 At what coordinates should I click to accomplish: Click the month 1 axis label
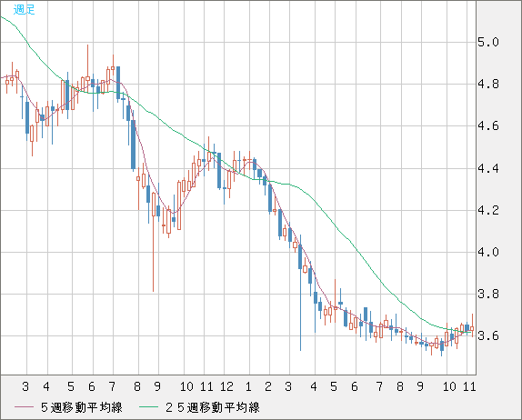pos(248,386)
